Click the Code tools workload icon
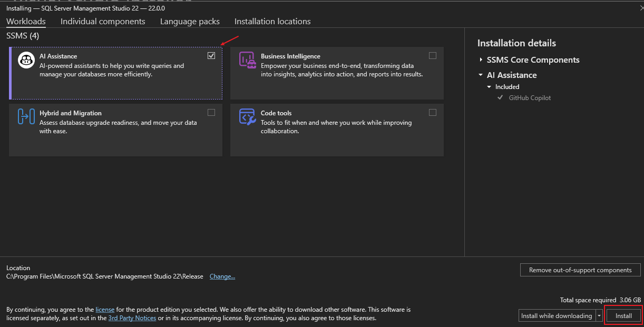Viewport: 644px width, 327px height. coord(248,116)
